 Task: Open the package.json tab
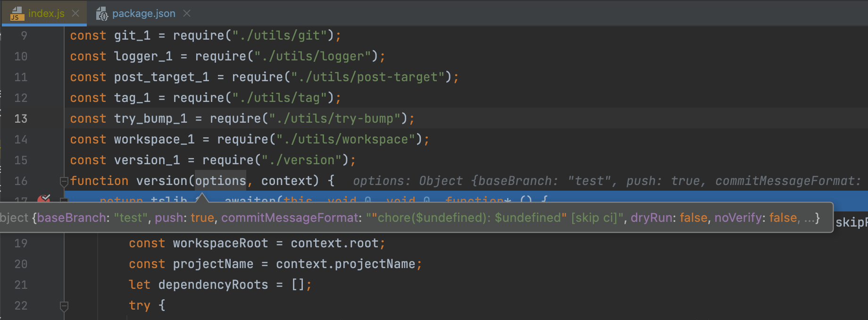[143, 13]
